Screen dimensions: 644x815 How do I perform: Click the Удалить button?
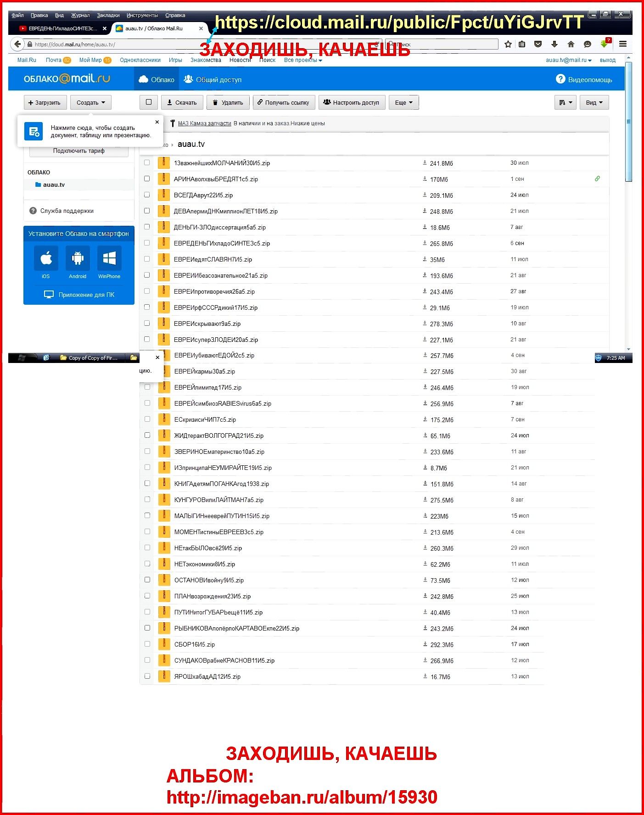click(228, 102)
